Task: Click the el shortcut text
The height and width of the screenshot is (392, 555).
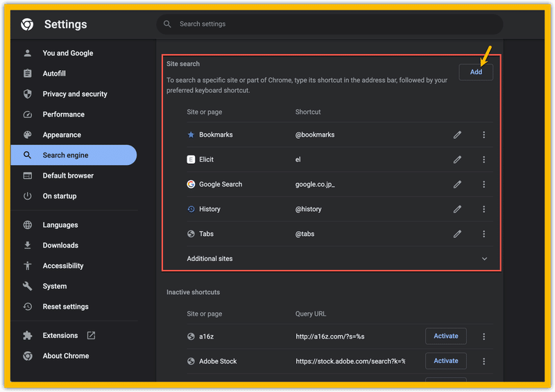Action: [298, 160]
